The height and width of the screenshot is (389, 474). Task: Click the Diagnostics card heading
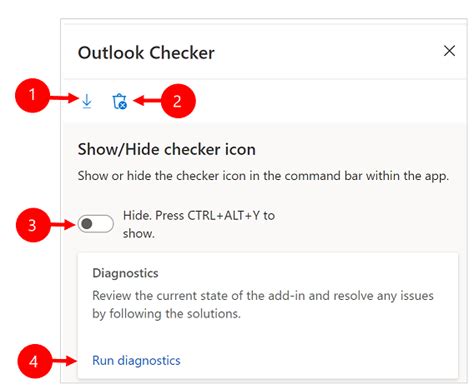[x=125, y=273]
